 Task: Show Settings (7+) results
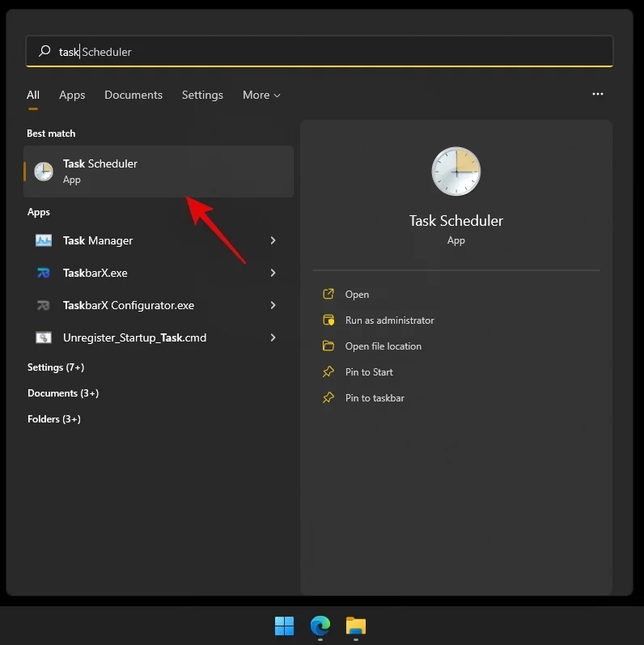point(56,367)
